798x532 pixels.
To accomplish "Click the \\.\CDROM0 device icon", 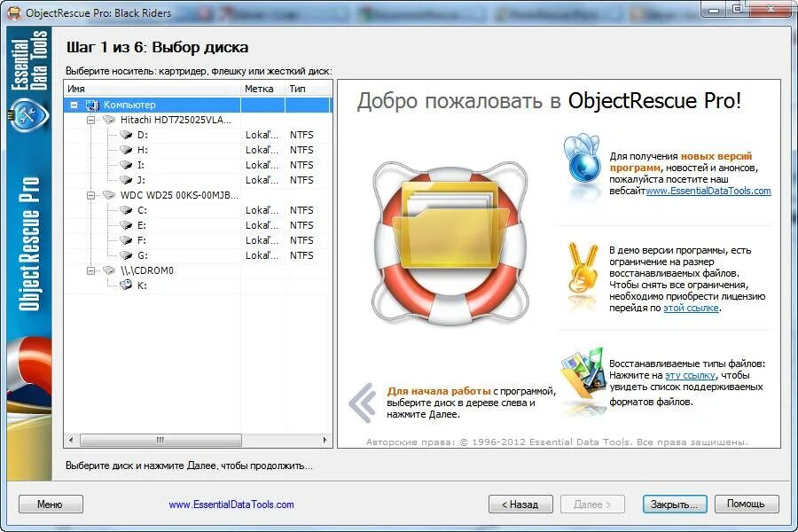I will click(109, 270).
